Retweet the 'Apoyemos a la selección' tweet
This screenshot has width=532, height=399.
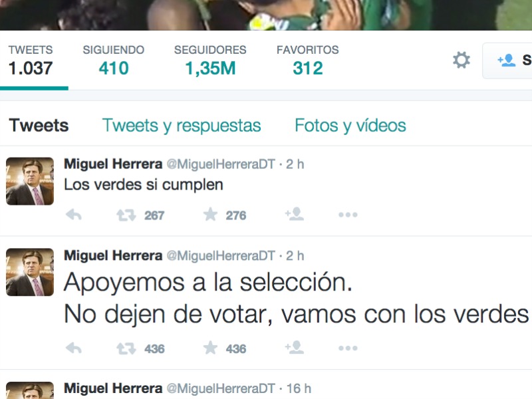(x=126, y=348)
